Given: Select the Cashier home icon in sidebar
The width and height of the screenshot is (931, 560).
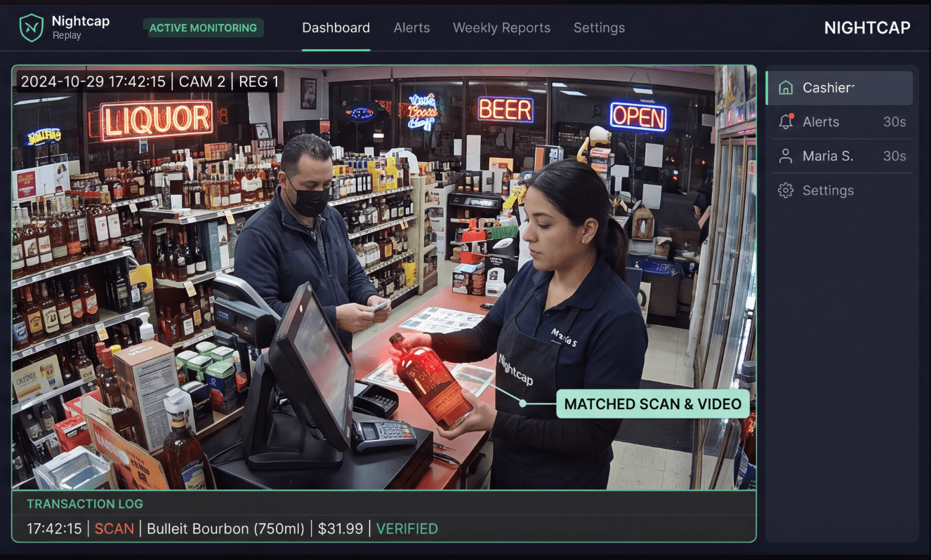Looking at the screenshot, I should 786,88.
